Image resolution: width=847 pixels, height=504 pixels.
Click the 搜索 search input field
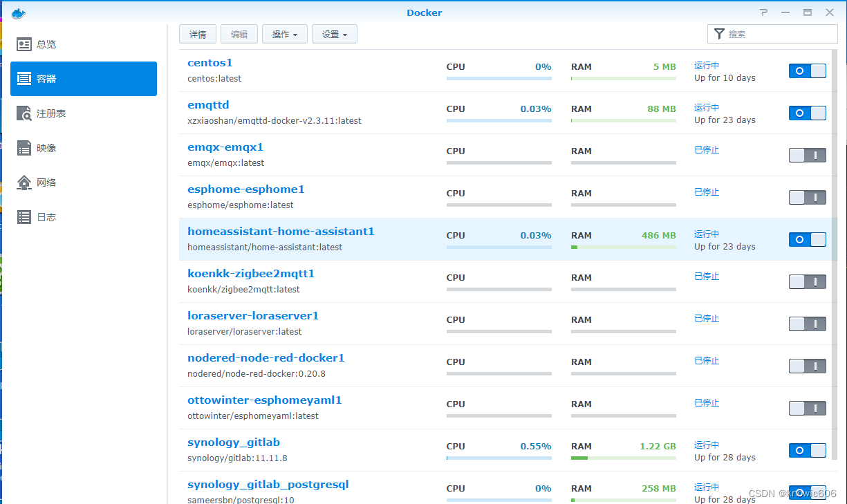click(x=772, y=34)
